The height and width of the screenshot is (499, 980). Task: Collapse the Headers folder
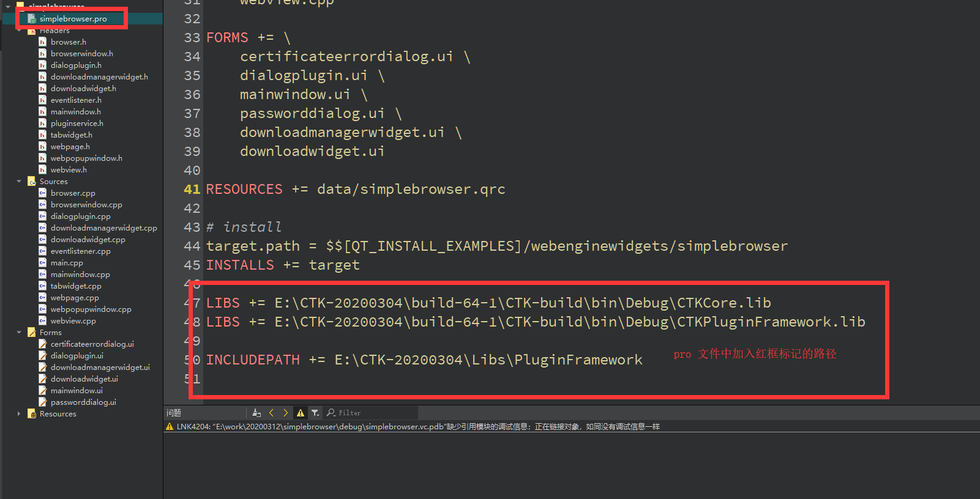coord(19,31)
